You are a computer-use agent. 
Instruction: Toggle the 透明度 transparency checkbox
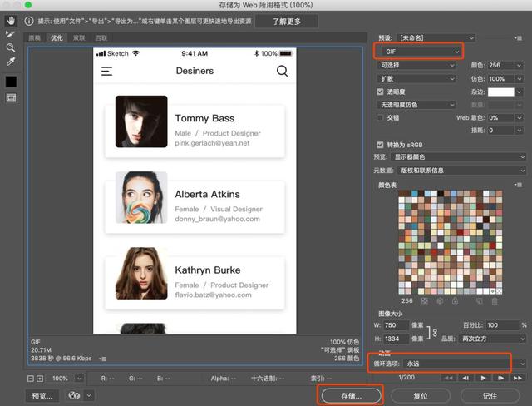click(381, 92)
